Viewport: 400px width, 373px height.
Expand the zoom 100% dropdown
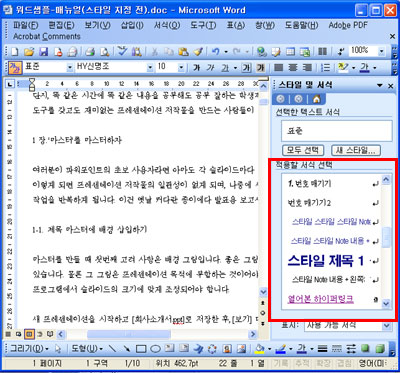pyautogui.click(x=382, y=52)
